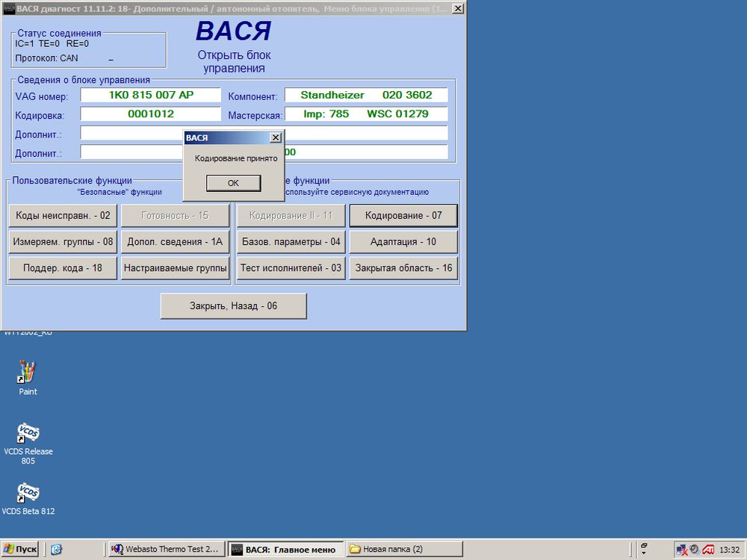Click the ВАСЯ icon in the main title bar
The height and width of the screenshot is (560, 747).
tap(9, 8)
